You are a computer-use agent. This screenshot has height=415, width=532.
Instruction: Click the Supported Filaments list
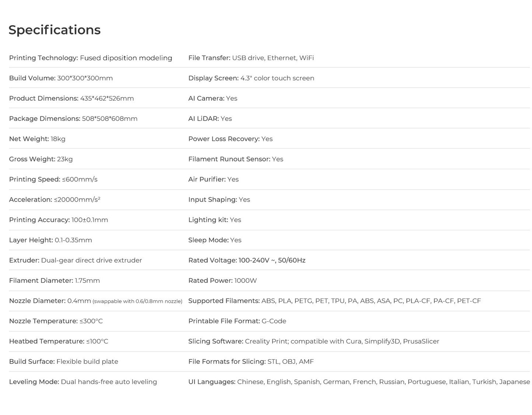[x=334, y=301]
